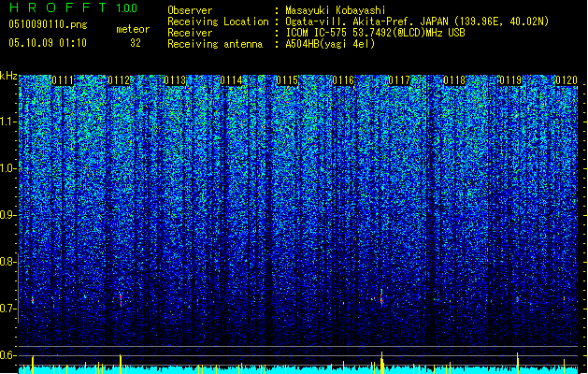Click the meteor count 32
The image size is (588, 374).
[136, 43]
